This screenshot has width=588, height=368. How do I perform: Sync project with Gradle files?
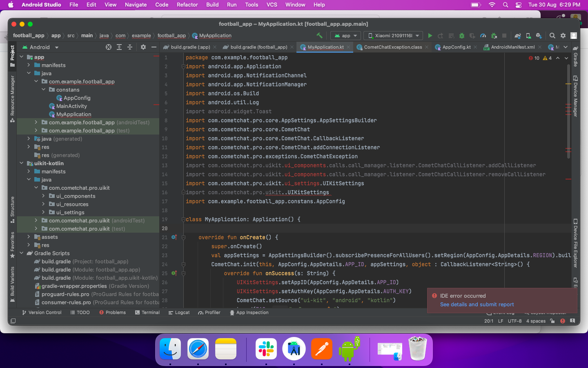coord(517,36)
